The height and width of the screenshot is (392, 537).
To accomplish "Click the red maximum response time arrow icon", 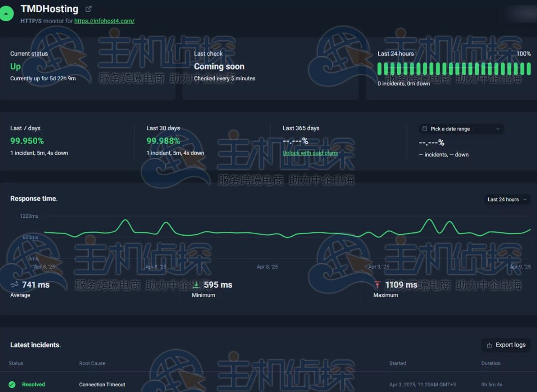I will click(x=377, y=285).
